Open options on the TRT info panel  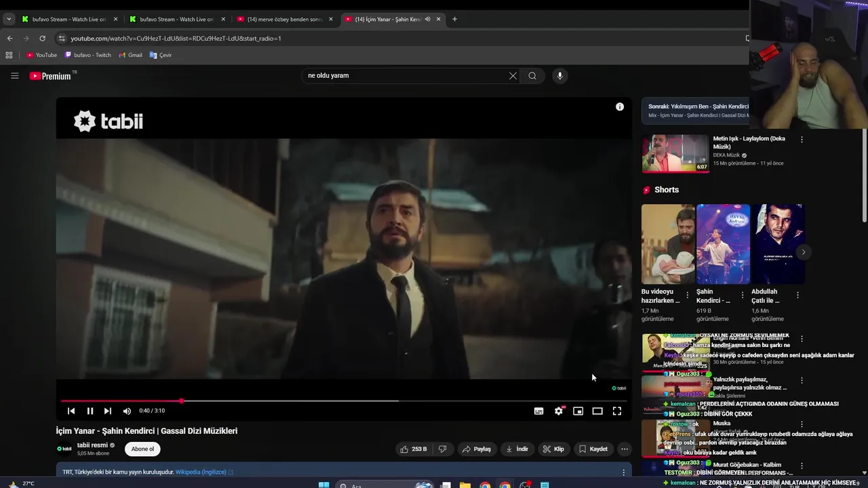pyautogui.click(x=624, y=472)
